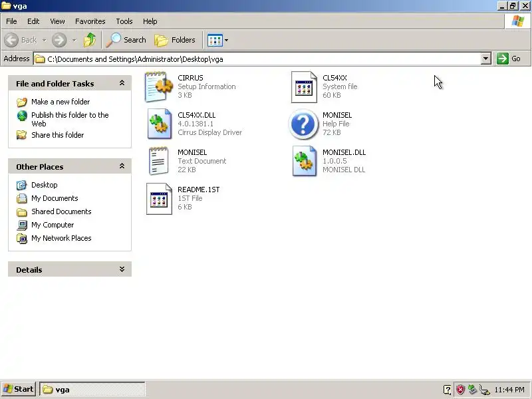Click the folder icon in address bar
This screenshot has width=532, height=399.
pyautogui.click(x=40, y=59)
